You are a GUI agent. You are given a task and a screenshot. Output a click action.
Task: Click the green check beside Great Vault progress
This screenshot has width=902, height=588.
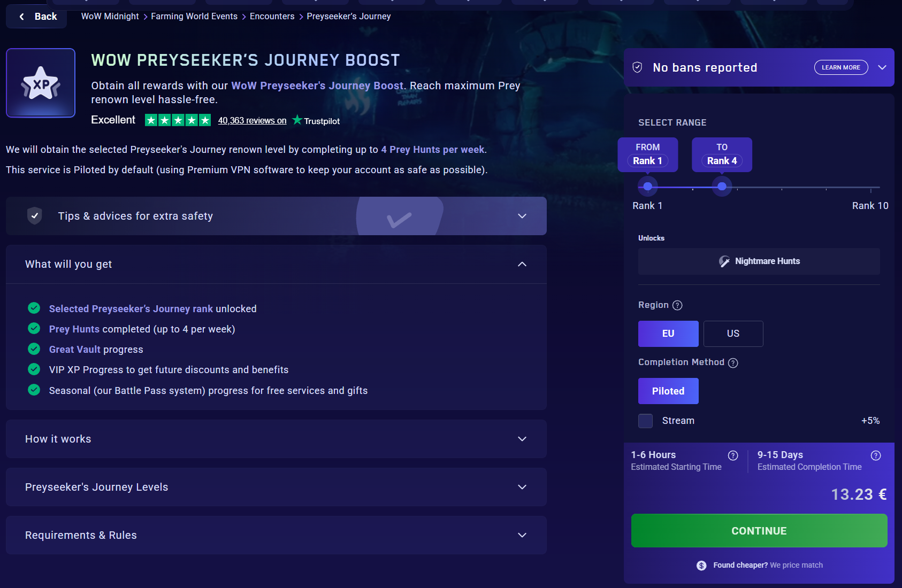click(x=34, y=349)
